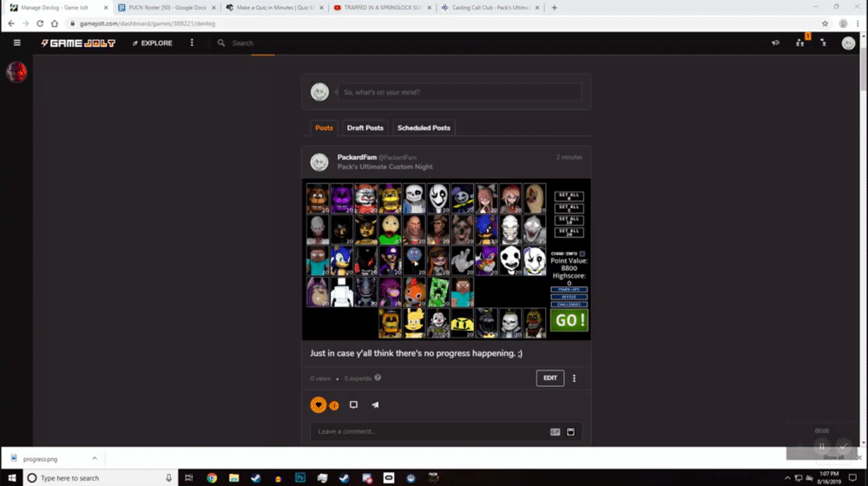Open the notifications icon in top bar
Viewport: 868px width, 486px height.
pos(823,43)
